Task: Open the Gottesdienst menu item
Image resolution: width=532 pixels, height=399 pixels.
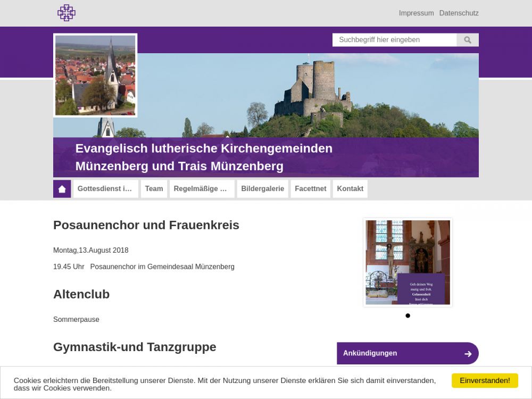Action: 105,189
